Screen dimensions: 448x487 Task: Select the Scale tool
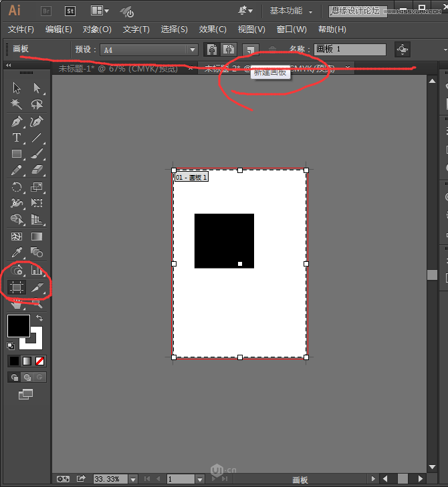click(37, 187)
